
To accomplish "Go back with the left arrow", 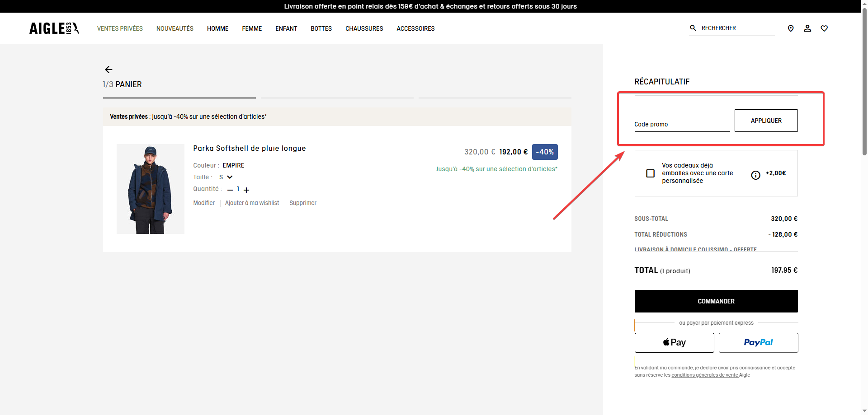I will pos(108,70).
